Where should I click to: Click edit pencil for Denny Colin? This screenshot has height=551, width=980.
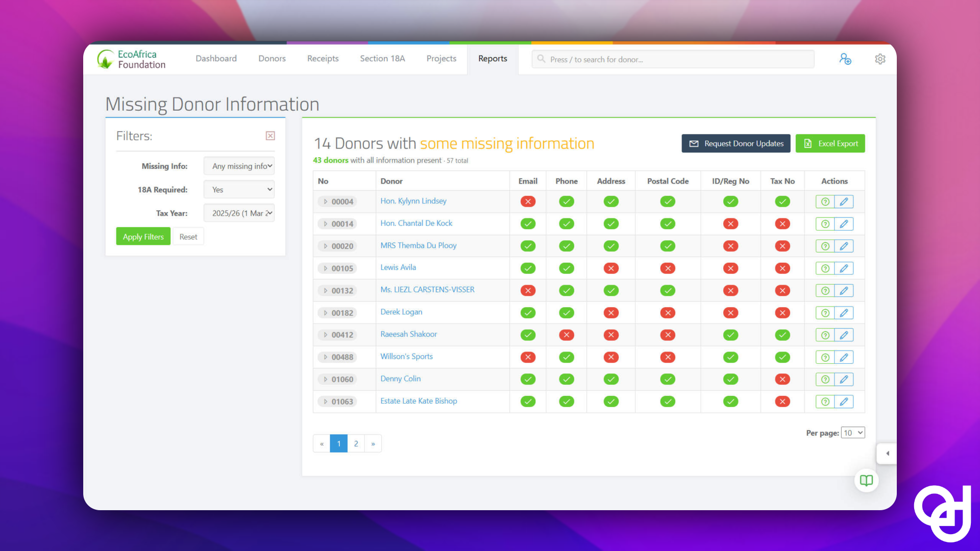pos(844,379)
